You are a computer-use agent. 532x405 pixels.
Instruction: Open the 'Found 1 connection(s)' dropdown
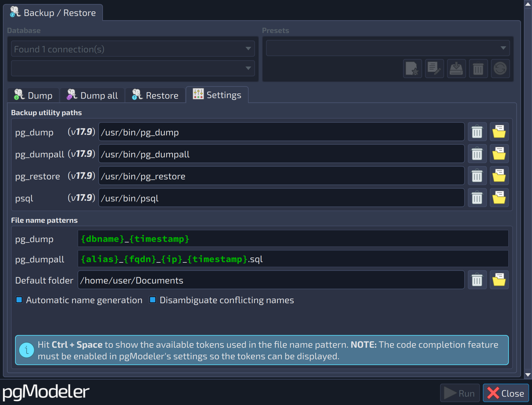coord(133,49)
